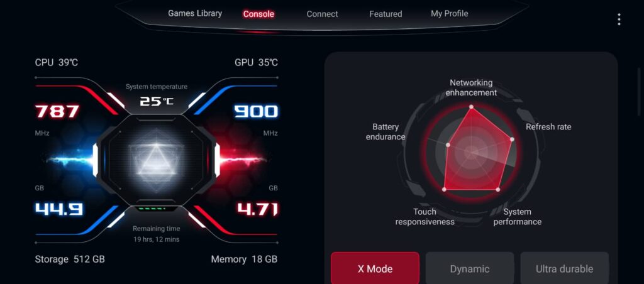Activate X Mode performance profile
644x284 pixels.
[x=375, y=269]
